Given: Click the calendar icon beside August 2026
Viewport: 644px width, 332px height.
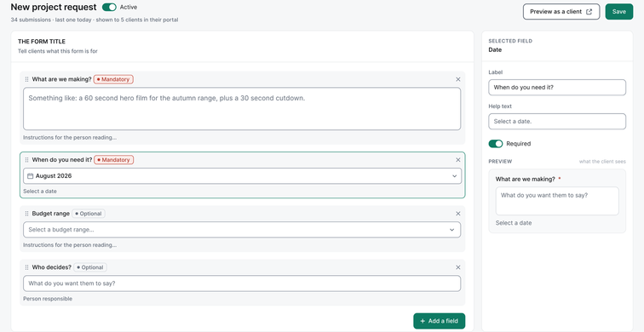Looking at the screenshot, I should tap(30, 176).
